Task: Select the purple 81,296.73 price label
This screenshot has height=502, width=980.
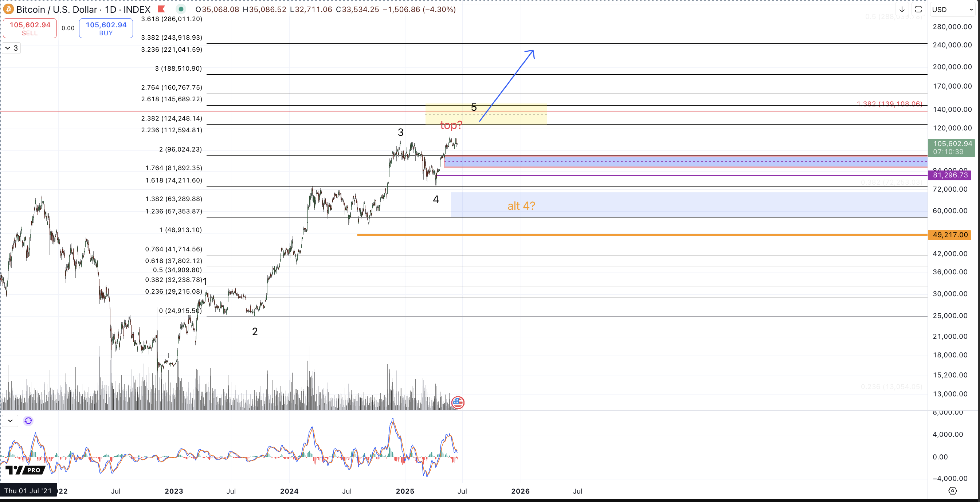Action: click(949, 175)
